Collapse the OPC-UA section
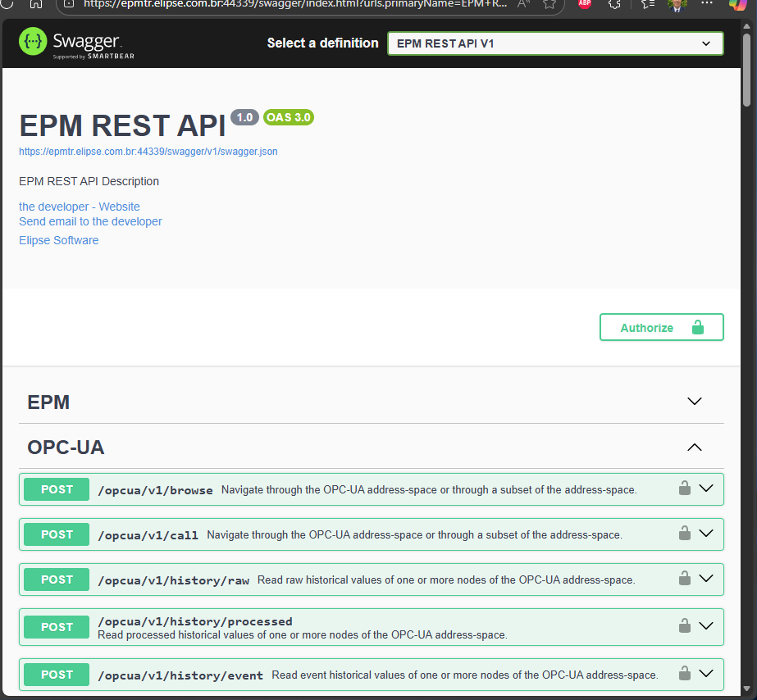The height and width of the screenshot is (700, 757). point(694,448)
